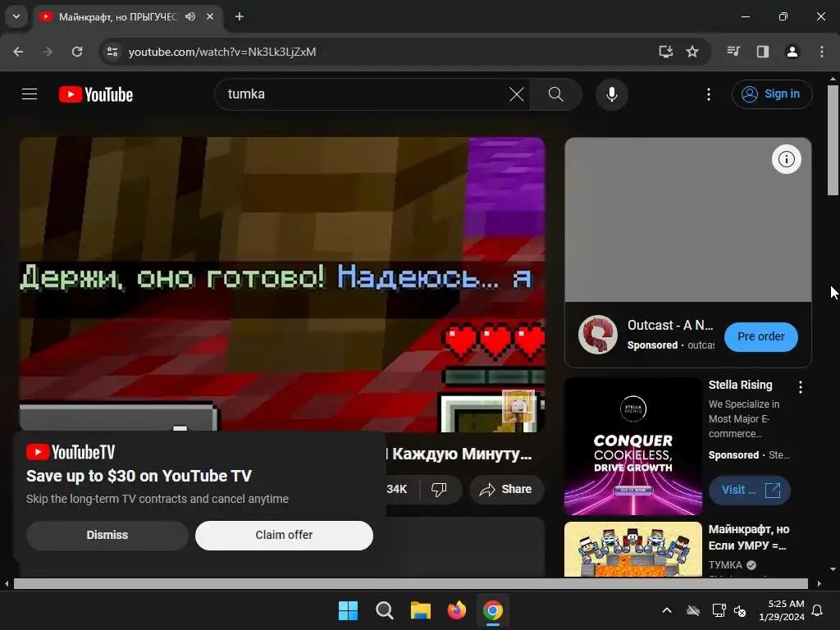Click the Sign in button
The width and height of the screenshot is (840, 630).
tap(771, 94)
